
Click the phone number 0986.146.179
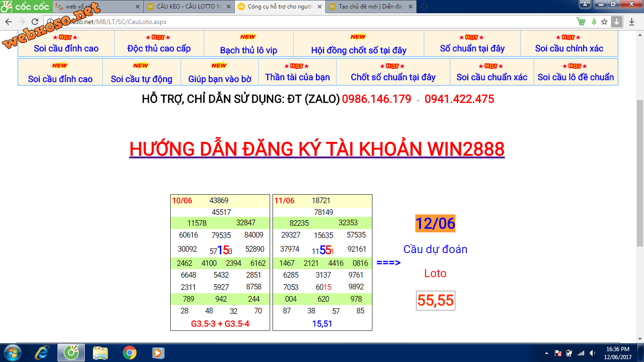coord(377,99)
